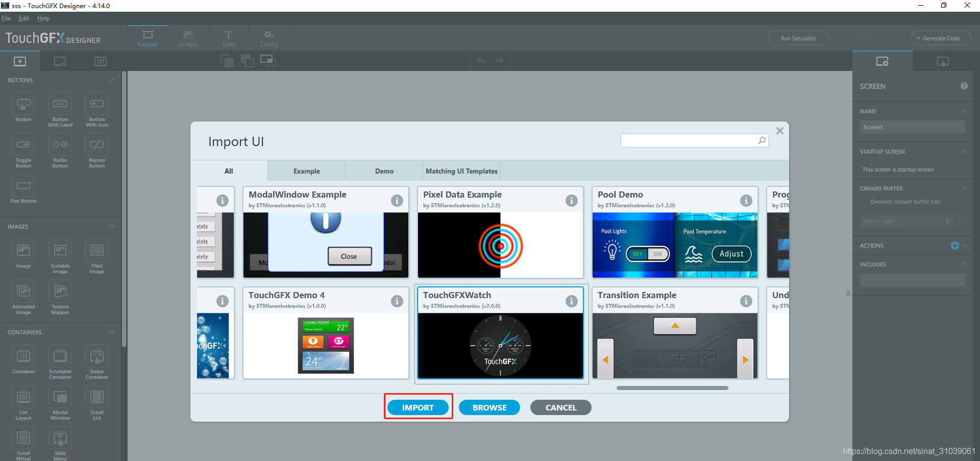The image size is (980, 461).
Task: Open the Add Widgets panel tab
Action: tap(20, 61)
